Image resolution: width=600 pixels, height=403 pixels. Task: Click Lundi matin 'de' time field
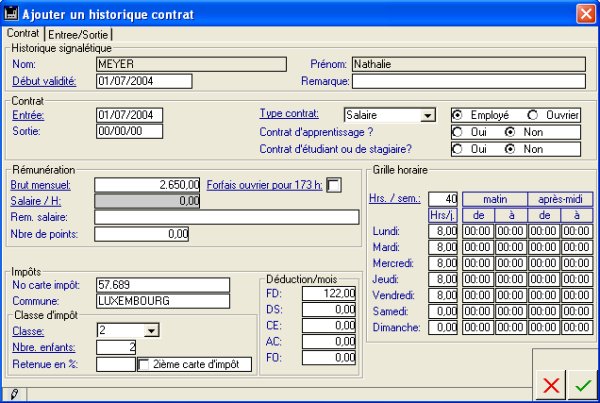click(x=478, y=231)
